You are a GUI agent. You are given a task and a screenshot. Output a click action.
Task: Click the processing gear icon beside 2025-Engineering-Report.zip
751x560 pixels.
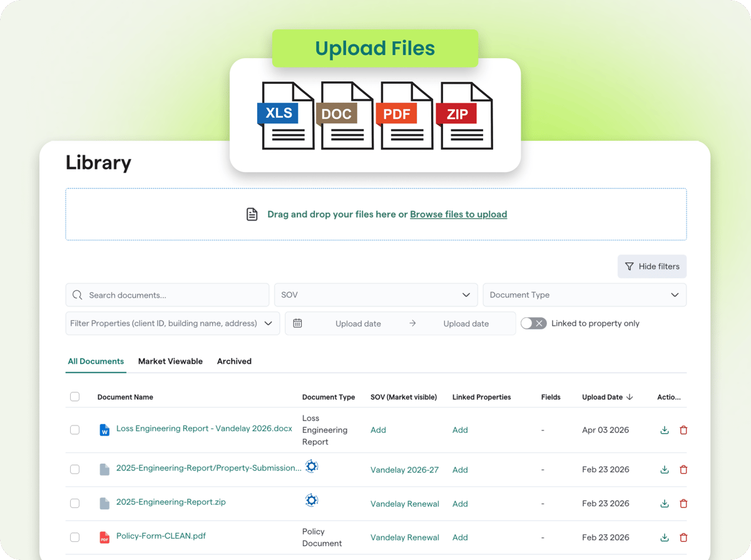coord(311,500)
